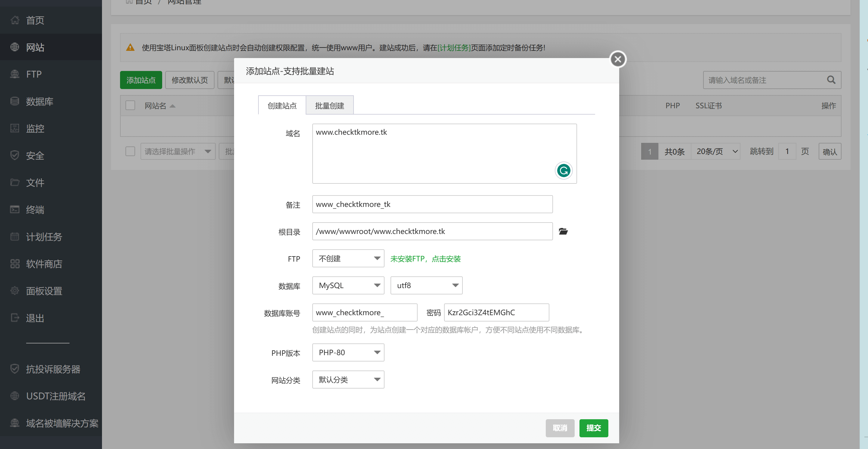Viewport: 868px width, 449px height.
Task: Open the 抗投诉服务器 shield icon
Action: pos(14,369)
